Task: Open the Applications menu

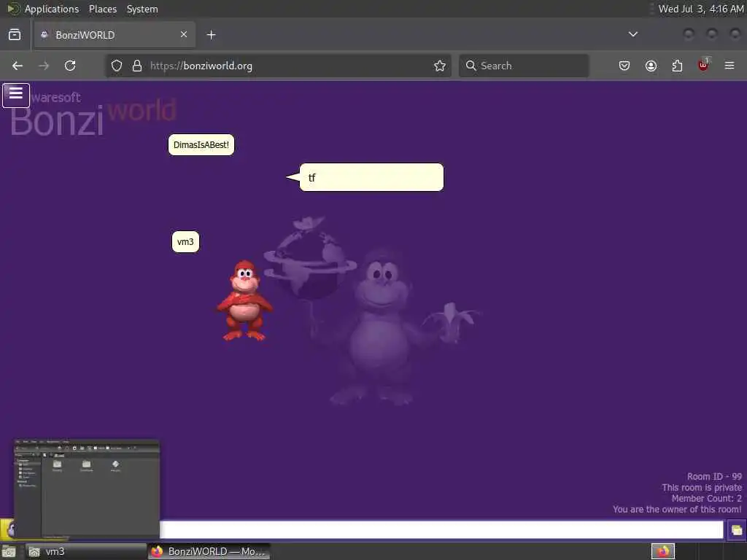Action: 52,9
